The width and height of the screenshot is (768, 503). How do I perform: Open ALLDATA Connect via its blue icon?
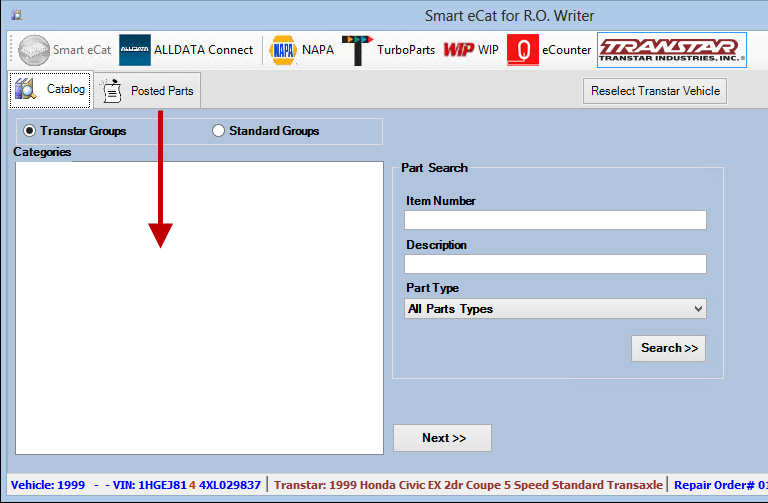[134, 50]
